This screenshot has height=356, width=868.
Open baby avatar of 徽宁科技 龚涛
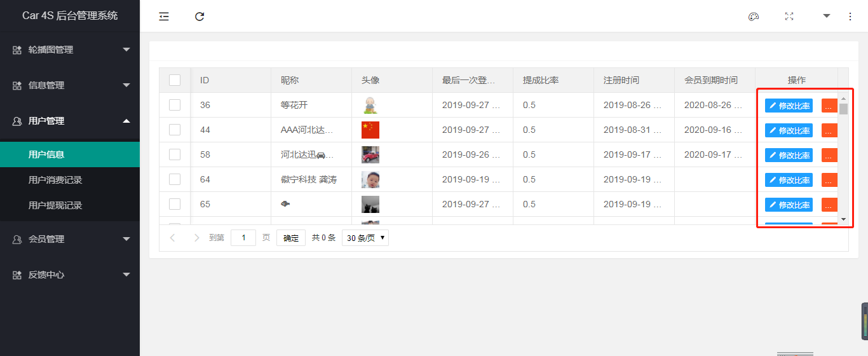click(370, 179)
